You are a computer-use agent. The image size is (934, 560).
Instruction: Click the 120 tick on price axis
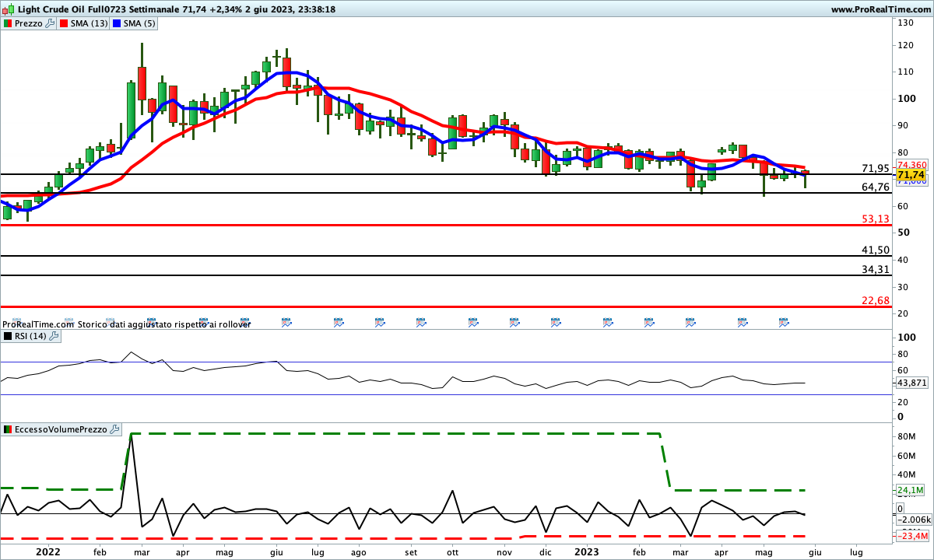click(905, 45)
